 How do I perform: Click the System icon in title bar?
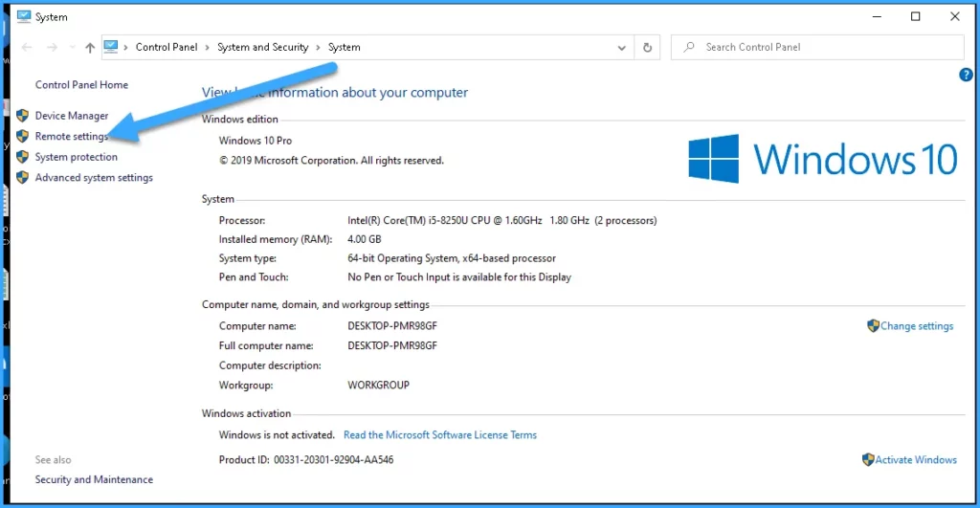click(x=24, y=16)
